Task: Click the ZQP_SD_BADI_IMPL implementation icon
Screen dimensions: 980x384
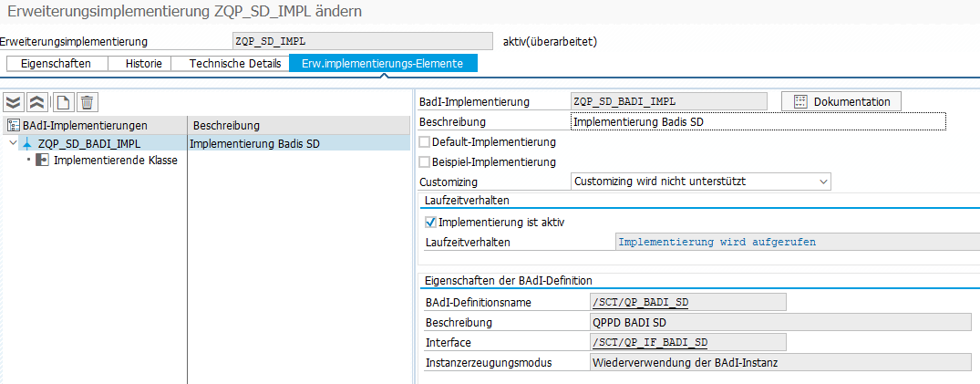Action: [26, 144]
